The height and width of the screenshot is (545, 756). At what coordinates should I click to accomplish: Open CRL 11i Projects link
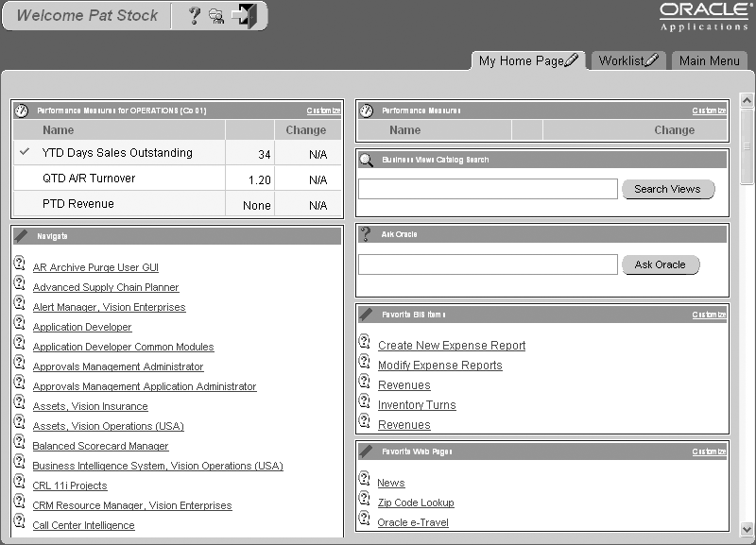(x=70, y=485)
